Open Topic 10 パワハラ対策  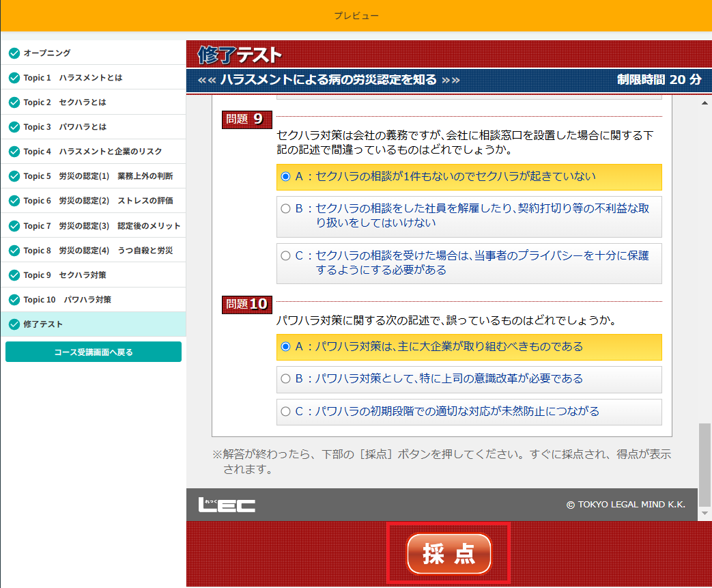[x=93, y=299]
